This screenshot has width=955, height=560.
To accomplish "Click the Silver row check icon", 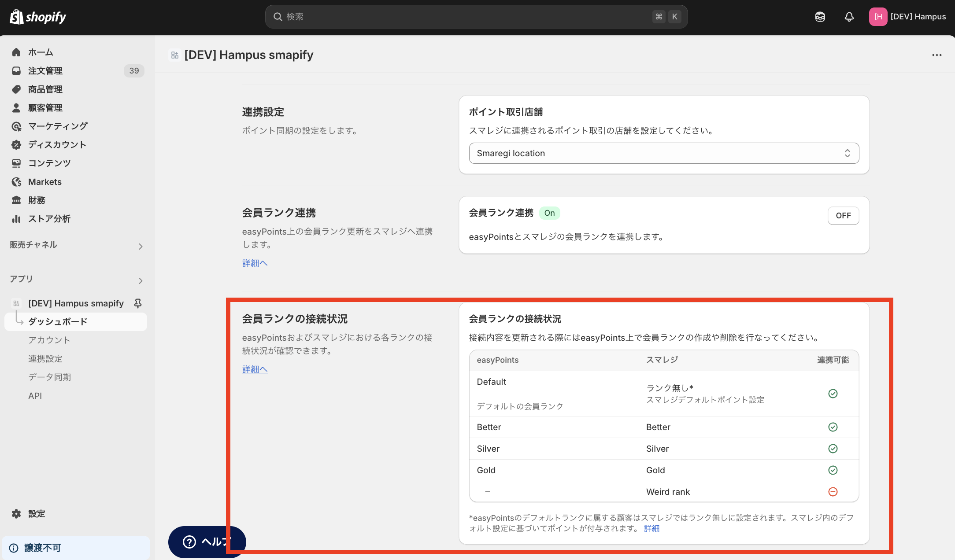I will 833,449.
